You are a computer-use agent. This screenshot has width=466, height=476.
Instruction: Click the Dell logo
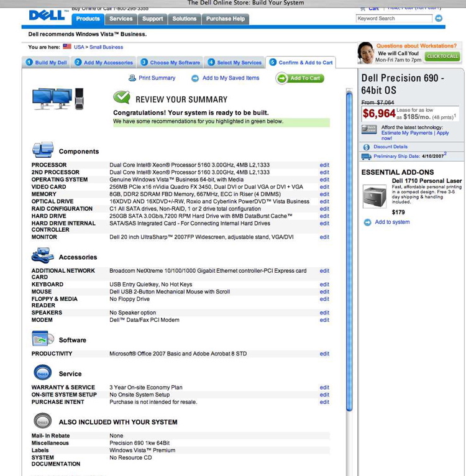47,15
